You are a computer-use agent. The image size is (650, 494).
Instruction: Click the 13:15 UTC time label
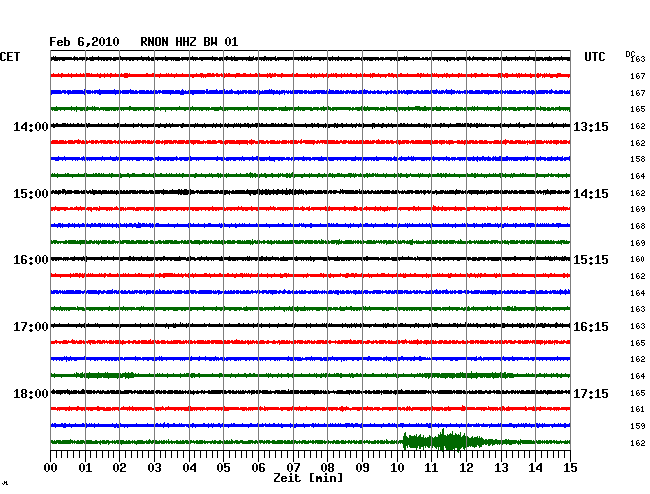tap(591, 127)
